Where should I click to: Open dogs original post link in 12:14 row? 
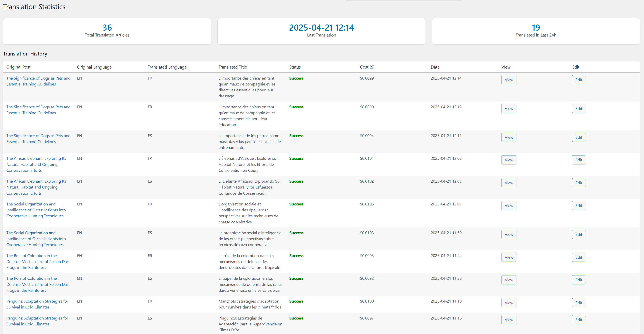tap(38, 81)
